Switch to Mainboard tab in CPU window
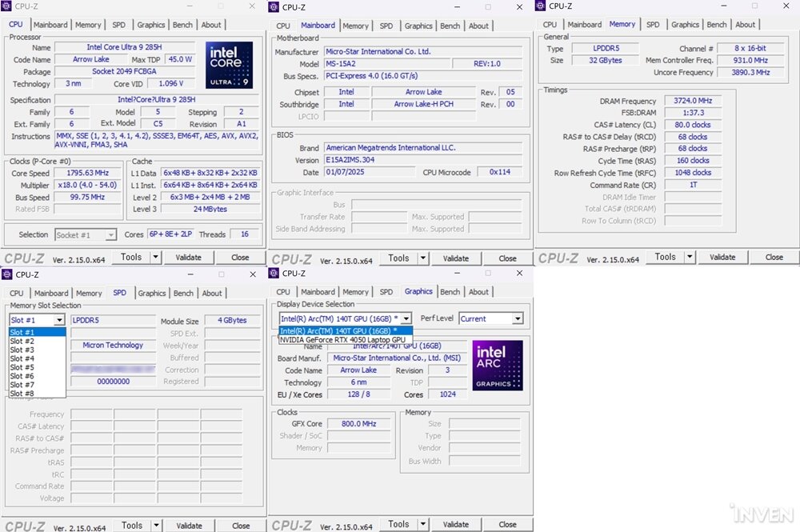 tap(50, 25)
